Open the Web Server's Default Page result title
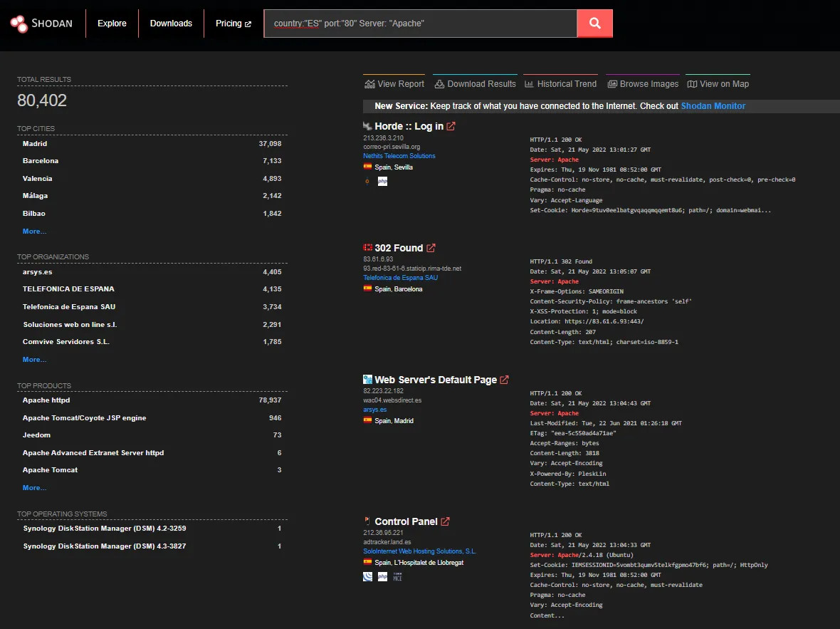The height and width of the screenshot is (629, 840). (x=436, y=380)
